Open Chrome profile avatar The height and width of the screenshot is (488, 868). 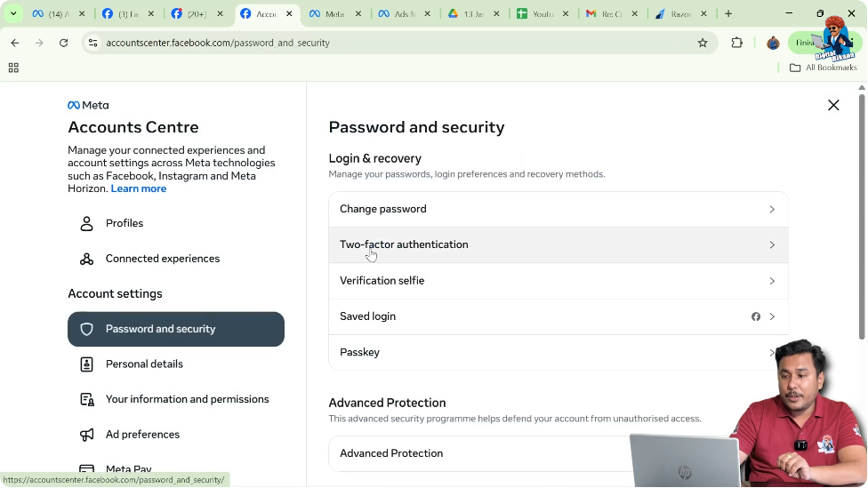pyautogui.click(x=774, y=43)
